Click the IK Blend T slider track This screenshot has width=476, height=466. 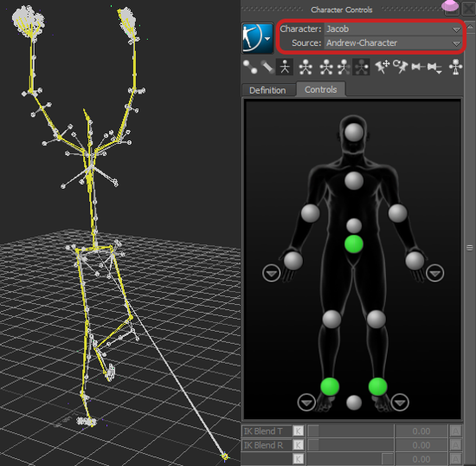click(x=351, y=430)
